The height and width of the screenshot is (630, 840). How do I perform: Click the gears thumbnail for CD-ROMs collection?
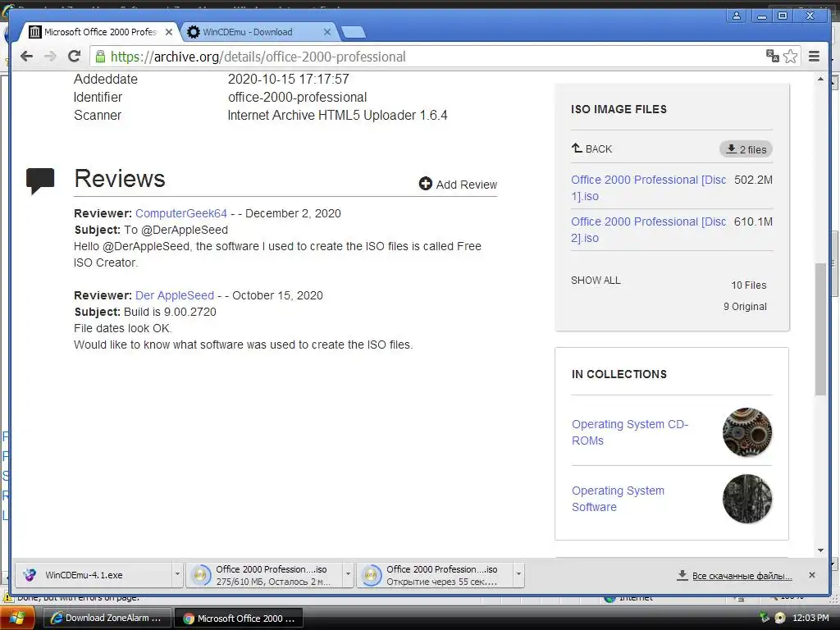(747, 432)
